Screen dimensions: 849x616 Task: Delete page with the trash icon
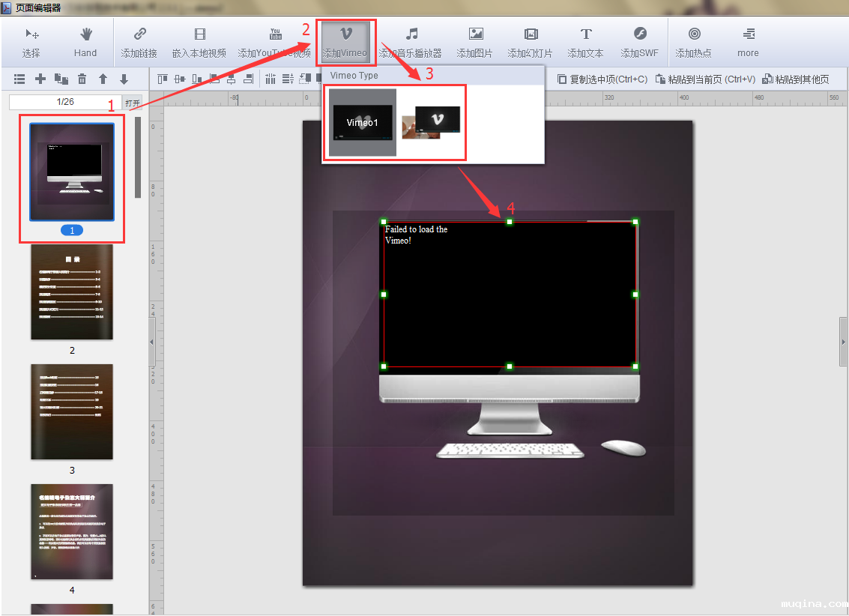click(x=82, y=79)
